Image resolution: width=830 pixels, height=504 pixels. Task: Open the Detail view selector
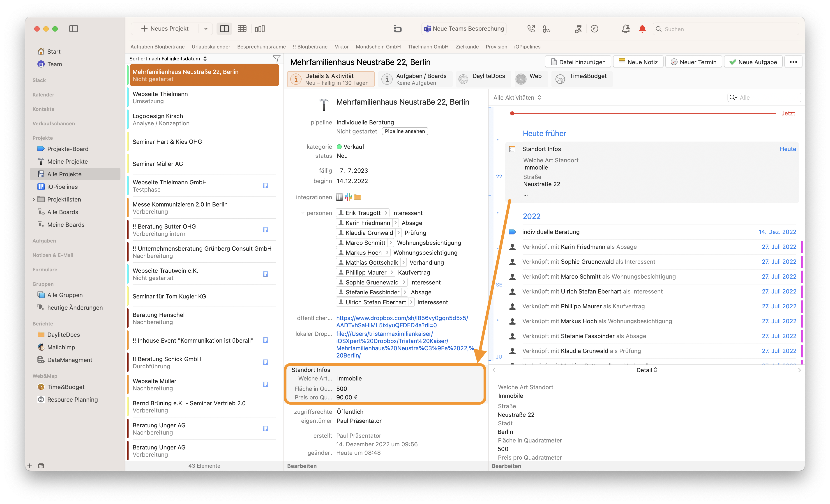coord(646,370)
